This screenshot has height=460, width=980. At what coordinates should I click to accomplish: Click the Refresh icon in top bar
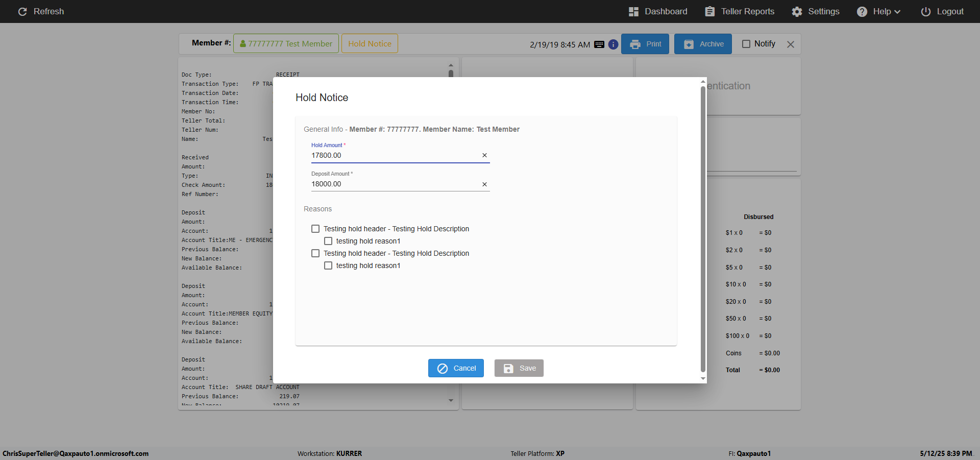tap(22, 11)
